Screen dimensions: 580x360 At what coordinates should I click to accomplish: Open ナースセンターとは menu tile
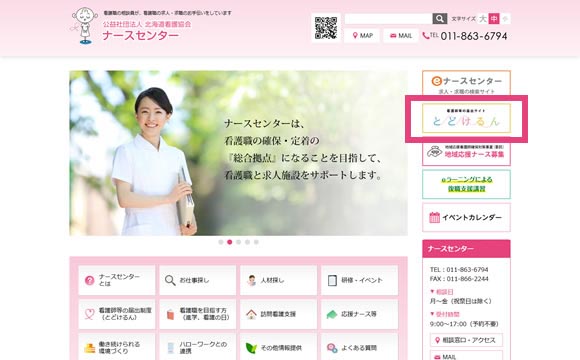tap(117, 280)
